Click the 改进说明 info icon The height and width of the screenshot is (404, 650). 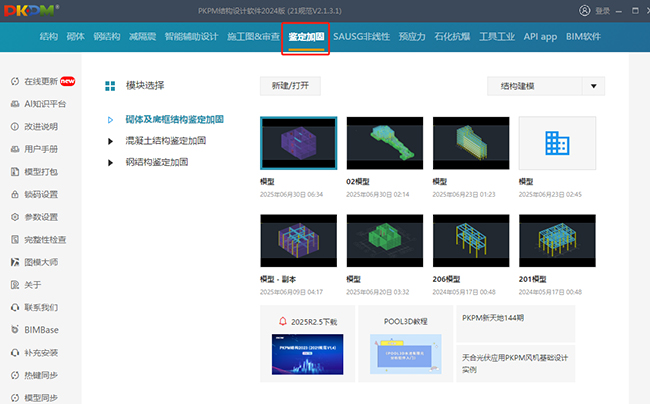[15, 126]
